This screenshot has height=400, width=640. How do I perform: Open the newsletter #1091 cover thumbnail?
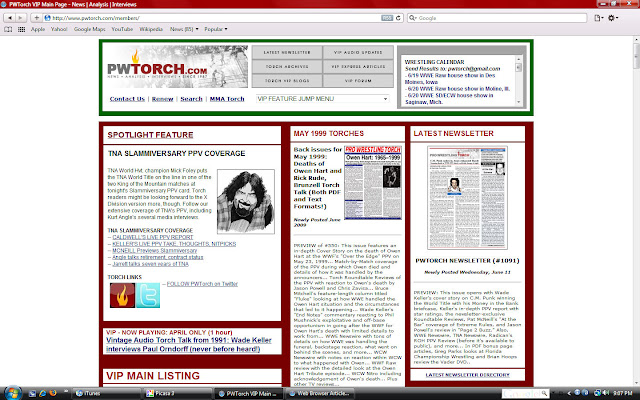pos(467,198)
